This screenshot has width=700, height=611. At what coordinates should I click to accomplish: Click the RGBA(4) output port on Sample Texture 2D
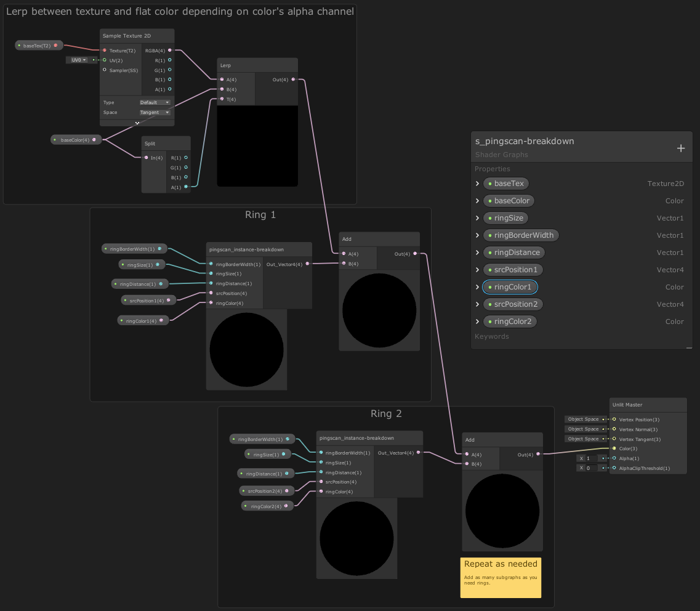click(x=169, y=51)
